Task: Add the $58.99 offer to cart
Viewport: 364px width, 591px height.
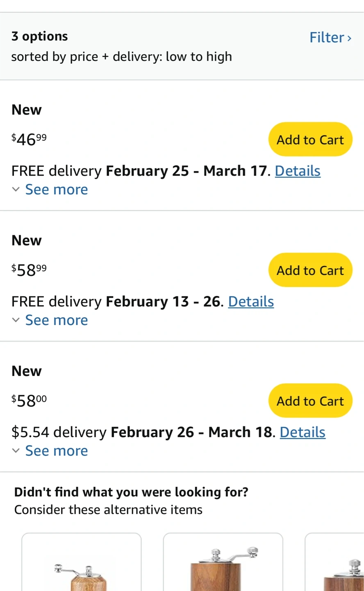Action: tap(310, 270)
